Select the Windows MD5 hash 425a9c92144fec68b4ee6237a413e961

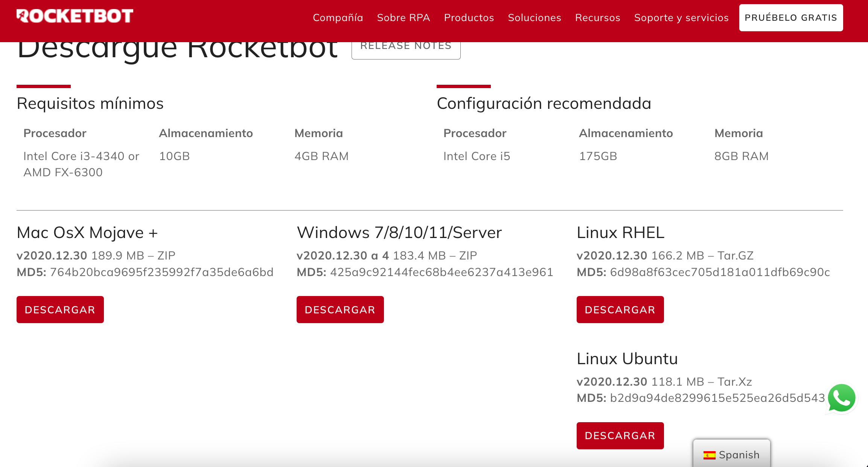tap(442, 272)
